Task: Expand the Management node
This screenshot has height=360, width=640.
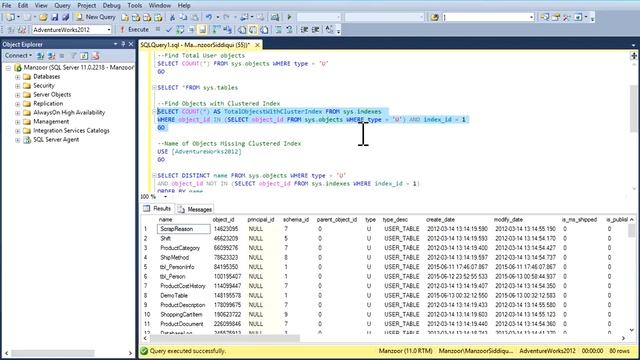Action: 18,122
